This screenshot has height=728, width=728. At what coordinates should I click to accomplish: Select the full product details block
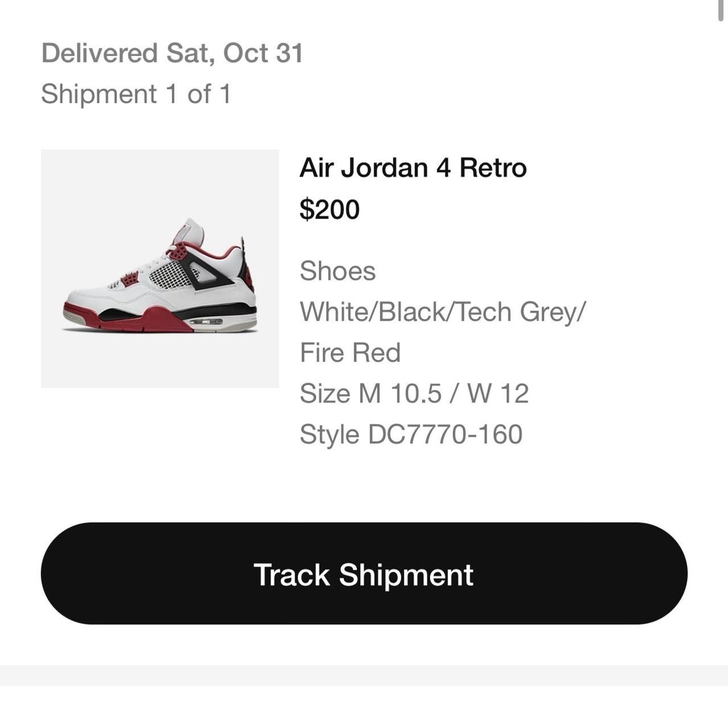click(415, 353)
